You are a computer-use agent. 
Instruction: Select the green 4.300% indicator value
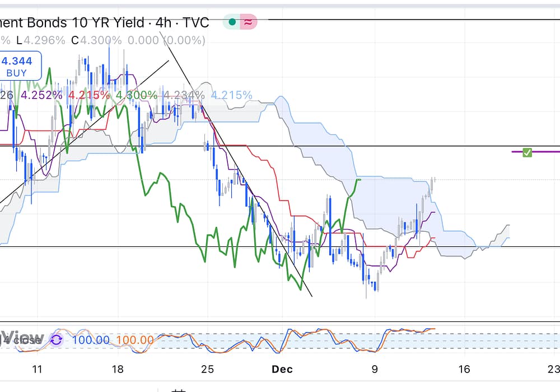[136, 95]
